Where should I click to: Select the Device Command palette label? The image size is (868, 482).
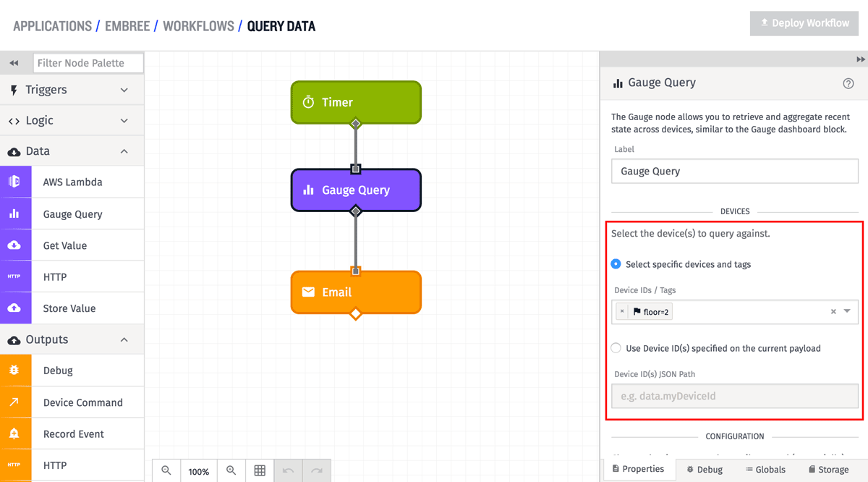[x=83, y=402]
